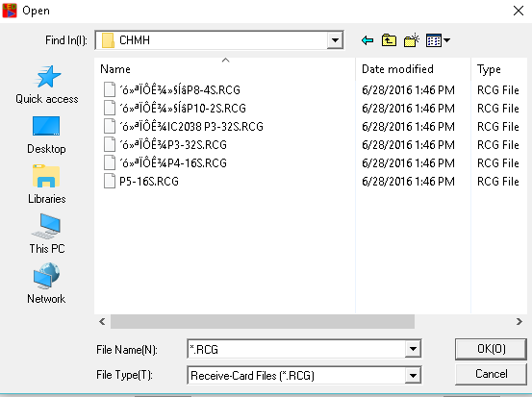Click the OK(O) button

pyautogui.click(x=491, y=349)
